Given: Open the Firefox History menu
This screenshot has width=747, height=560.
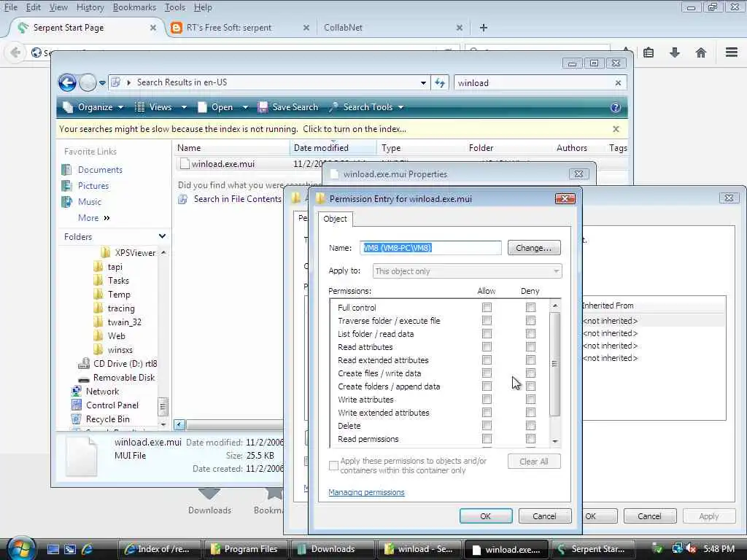Looking at the screenshot, I should pos(90,7).
